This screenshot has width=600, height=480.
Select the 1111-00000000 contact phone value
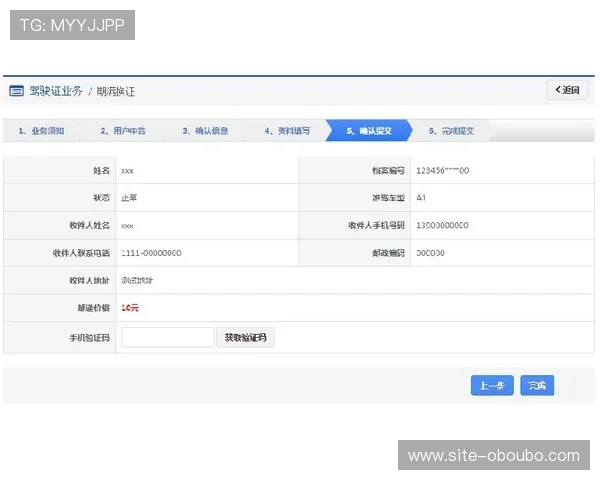pos(152,253)
